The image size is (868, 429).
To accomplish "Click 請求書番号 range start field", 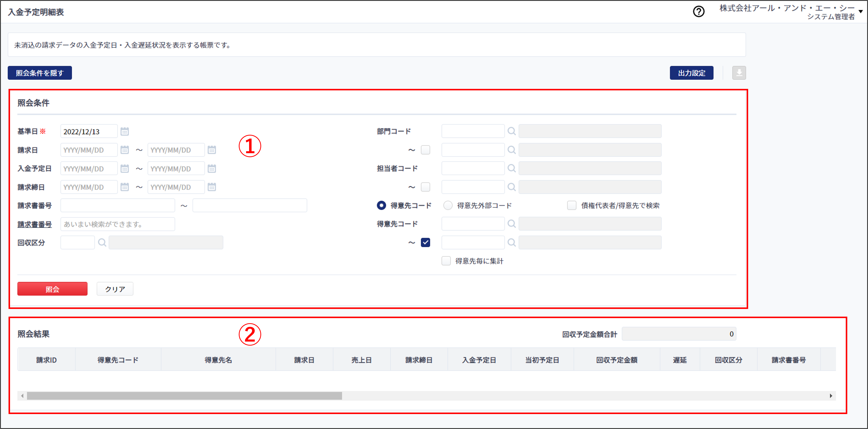I will [117, 205].
